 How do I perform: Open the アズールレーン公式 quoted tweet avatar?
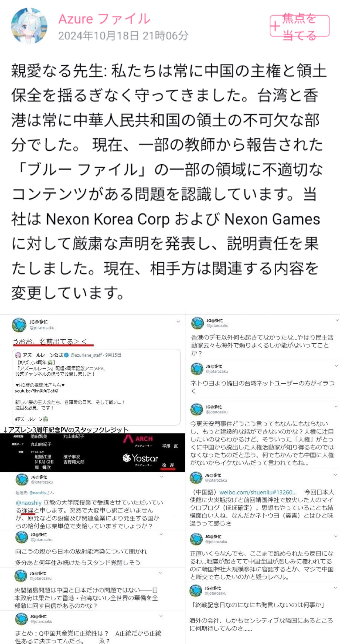[18, 355]
